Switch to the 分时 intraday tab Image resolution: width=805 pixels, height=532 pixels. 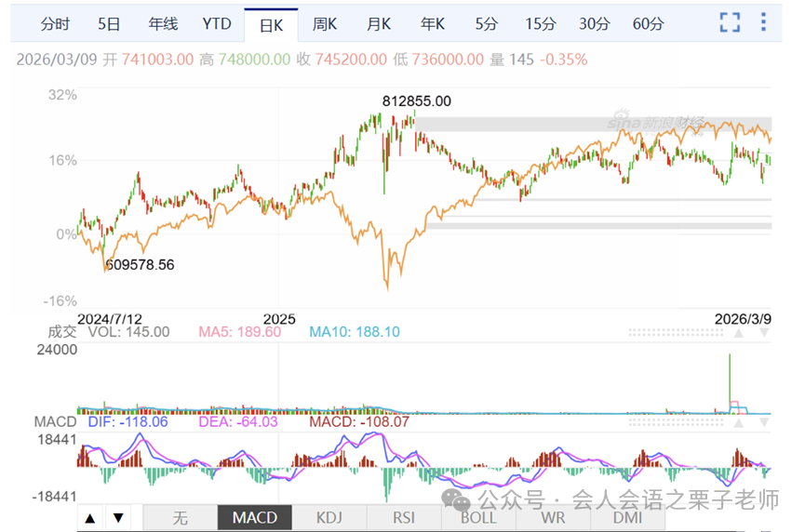pos(55,24)
